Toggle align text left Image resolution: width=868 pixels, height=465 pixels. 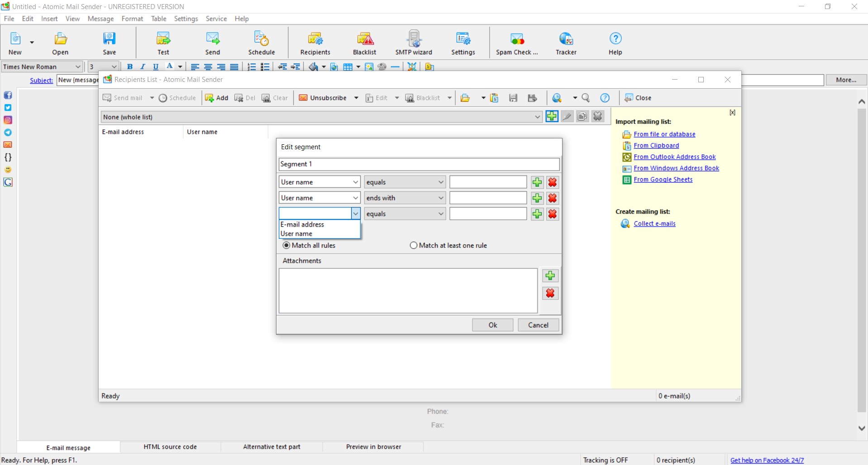195,66
